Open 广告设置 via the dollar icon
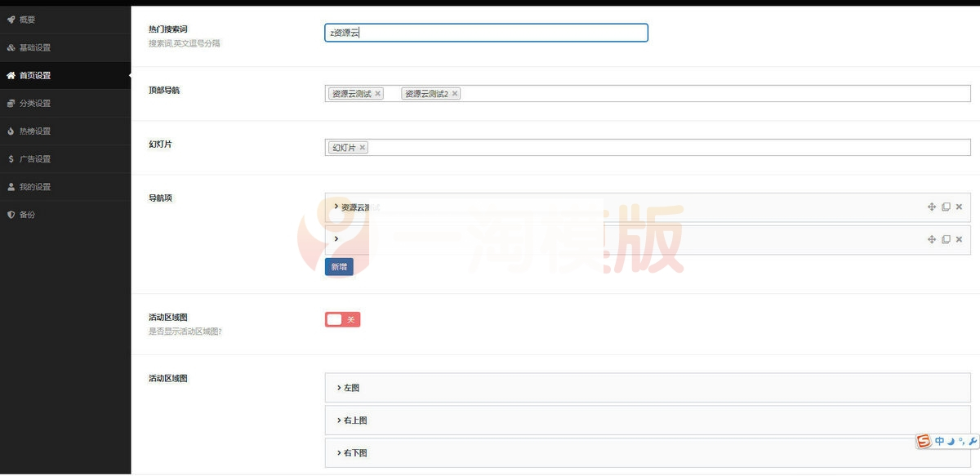 [11, 158]
